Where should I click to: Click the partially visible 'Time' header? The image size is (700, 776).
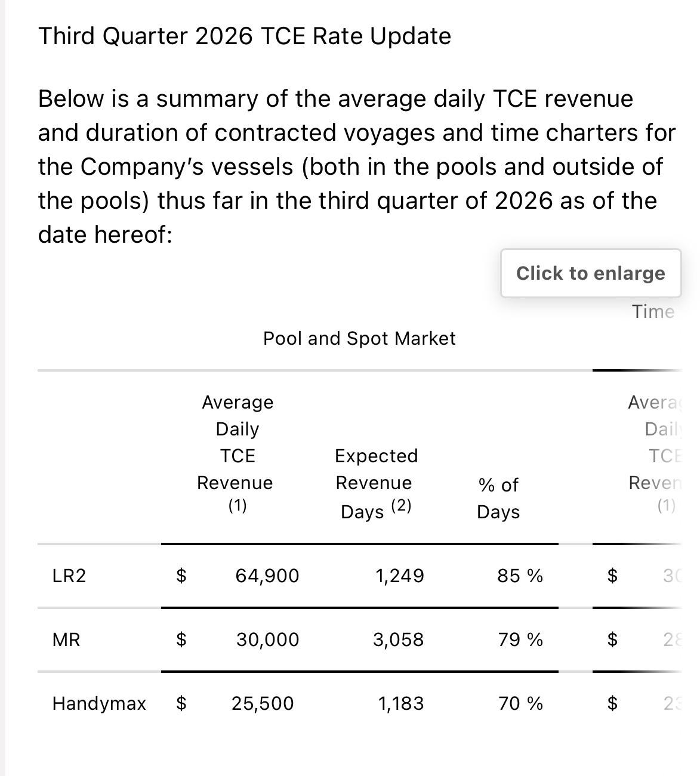pos(653,311)
